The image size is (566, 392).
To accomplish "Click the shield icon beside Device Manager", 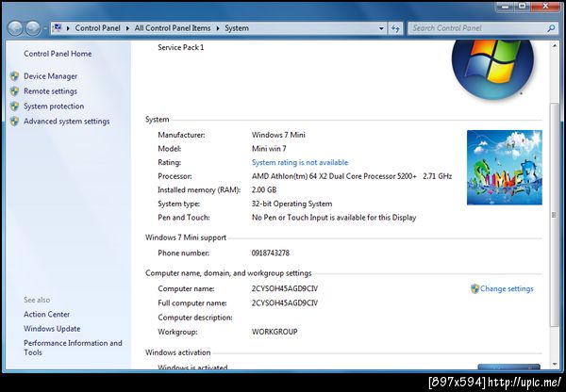I will pos(14,76).
